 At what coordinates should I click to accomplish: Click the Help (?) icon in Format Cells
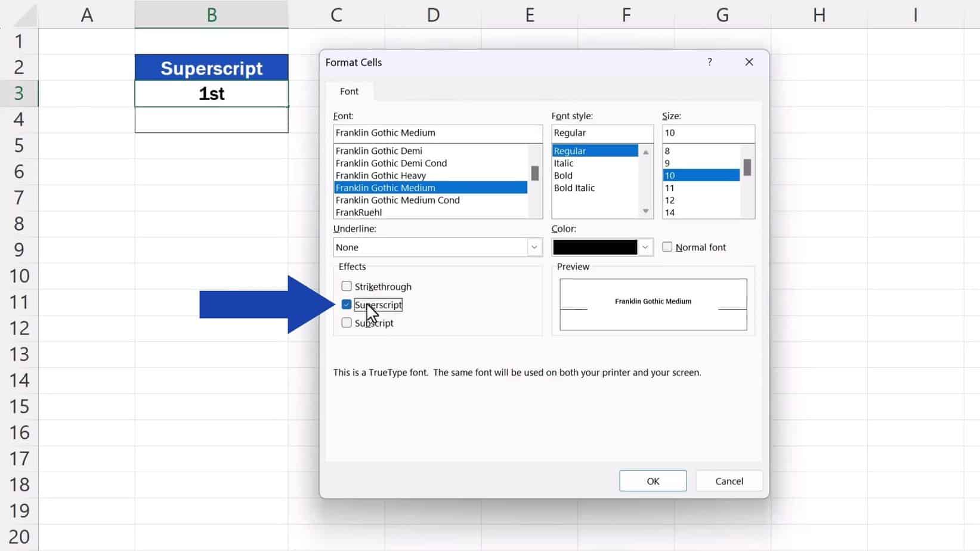click(x=710, y=61)
